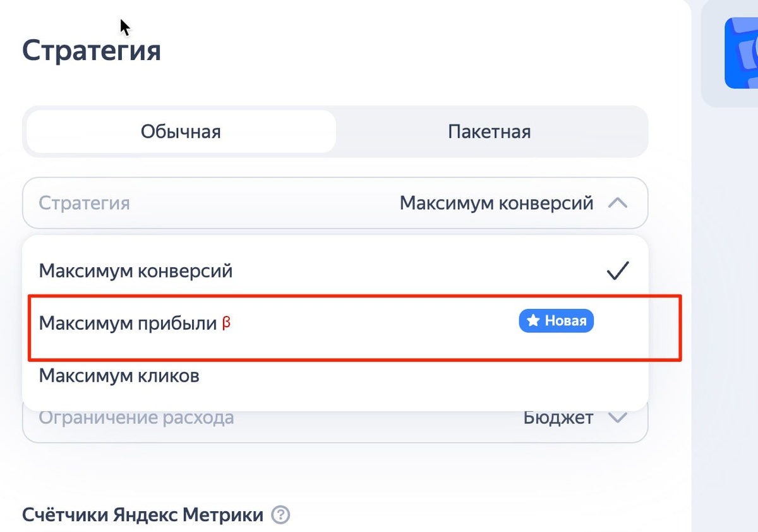
Task: Click the blue Новая color badge
Action: click(556, 321)
